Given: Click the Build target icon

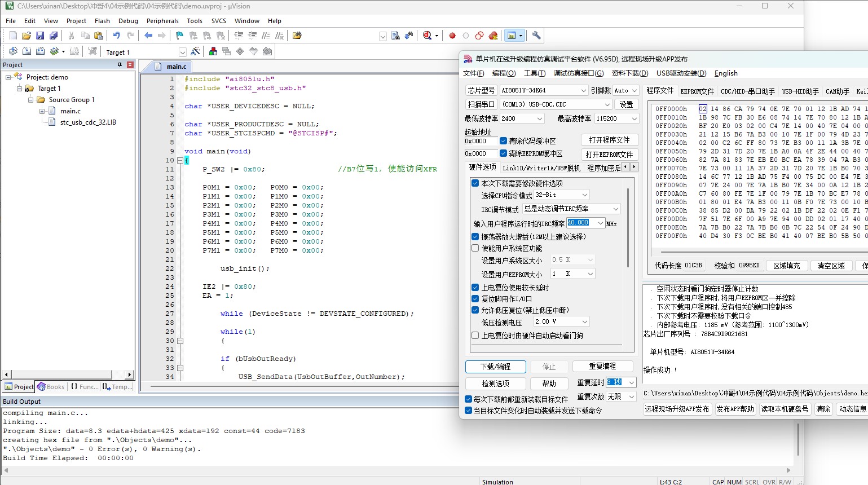Looking at the screenshot, I should (27, 51).
